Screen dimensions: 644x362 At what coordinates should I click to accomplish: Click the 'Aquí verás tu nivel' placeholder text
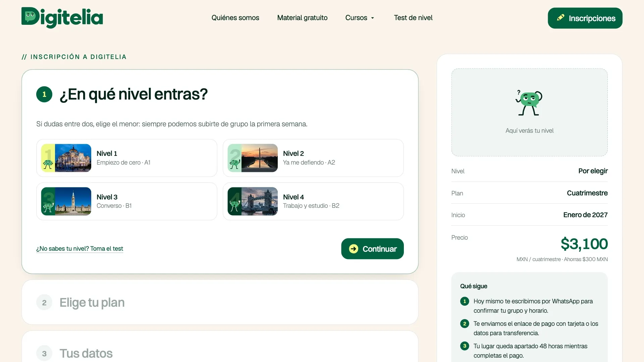click(x=529, y=131)
